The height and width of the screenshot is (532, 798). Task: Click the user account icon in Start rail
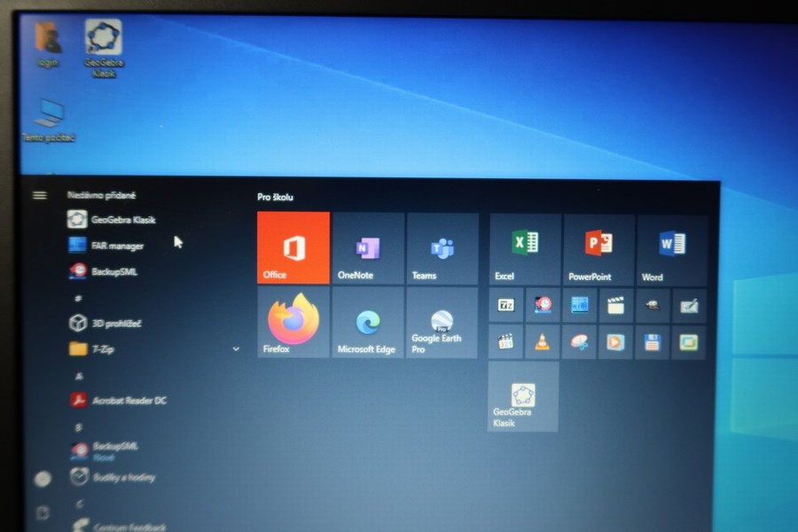[x=43, y=479]
